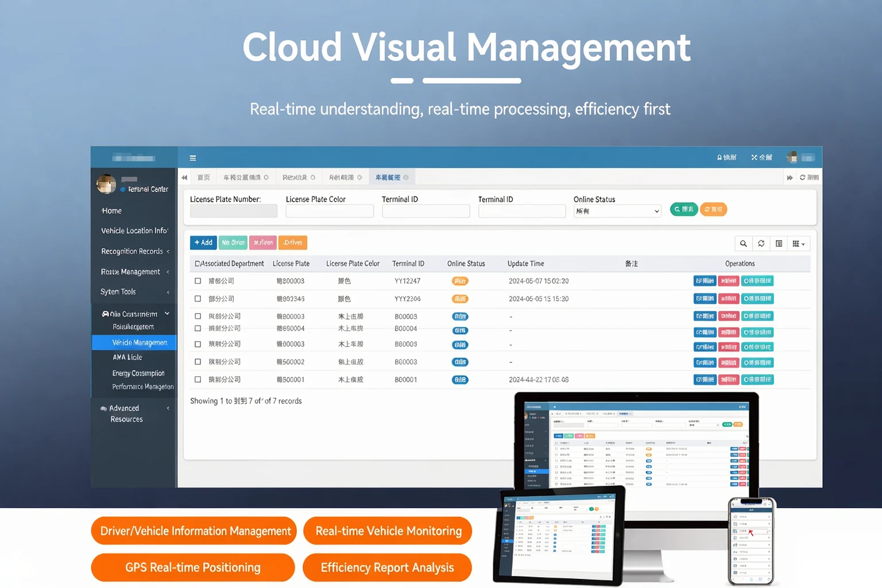
Task: Tick the checkbox for Terminal ID B00004 row
Action: click(198, 328)
